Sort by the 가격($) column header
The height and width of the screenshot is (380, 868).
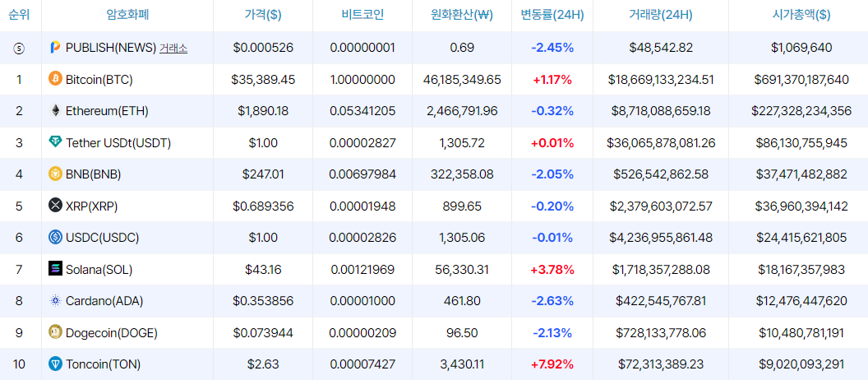pos(263,15)
